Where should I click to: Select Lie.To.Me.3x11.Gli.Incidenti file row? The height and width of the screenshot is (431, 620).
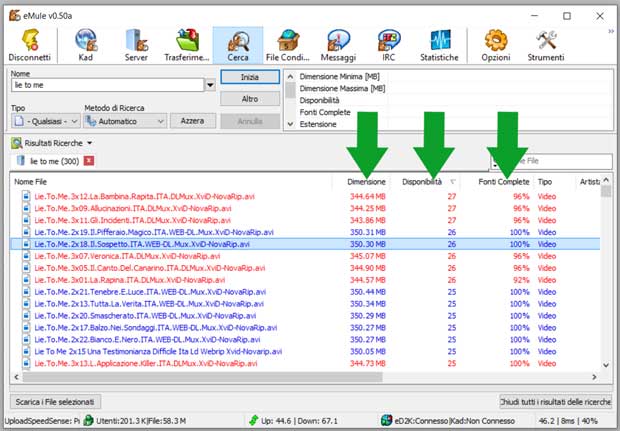pos(304,220)
